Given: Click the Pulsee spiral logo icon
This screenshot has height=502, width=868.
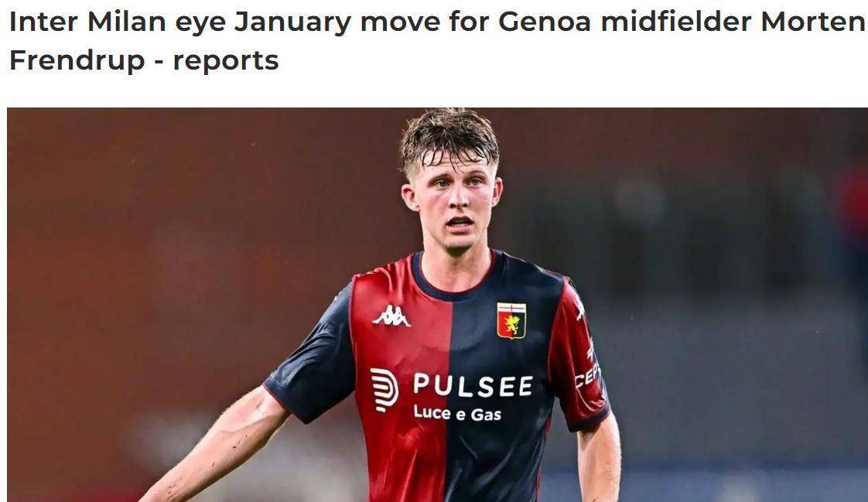Looking at the screenshot, I should click(x=384, y=390).
